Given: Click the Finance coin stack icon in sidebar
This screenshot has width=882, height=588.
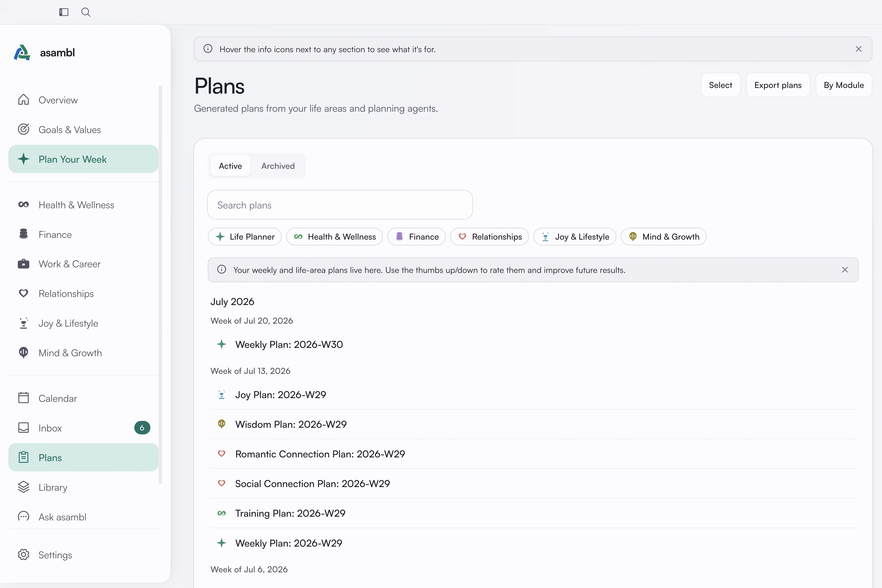Looking at the screenshot, I should (x=24, y=234).
